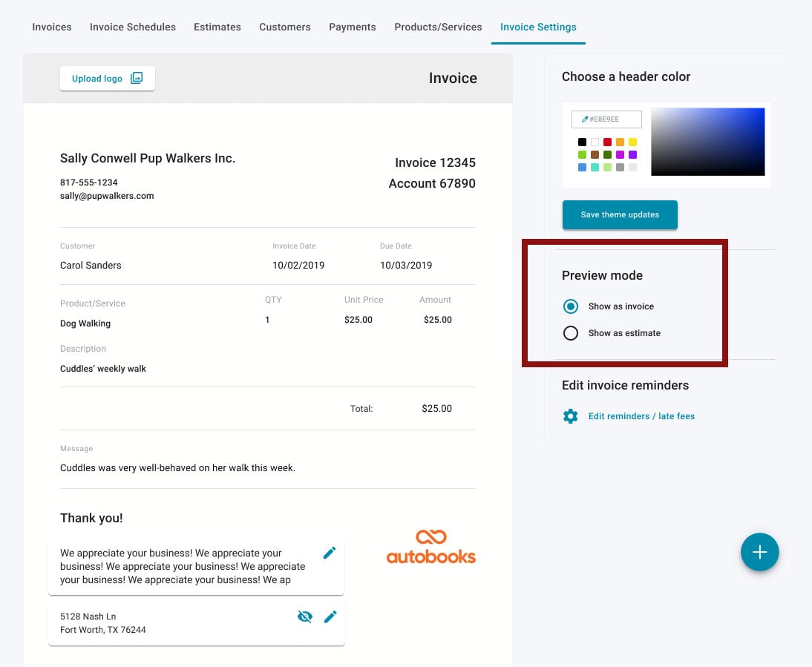
Task: Open reminder settings via the gear icon
Action: point(569,416)
